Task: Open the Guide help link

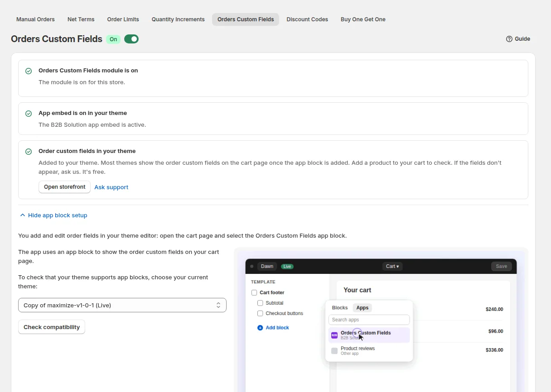Action: (x=518, y=39)
